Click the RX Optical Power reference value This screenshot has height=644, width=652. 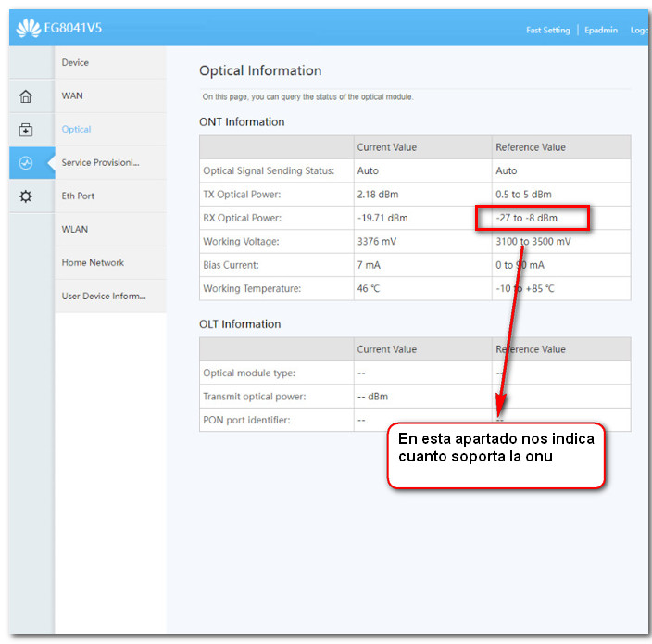pyautogui.click(x=527, y=219)
